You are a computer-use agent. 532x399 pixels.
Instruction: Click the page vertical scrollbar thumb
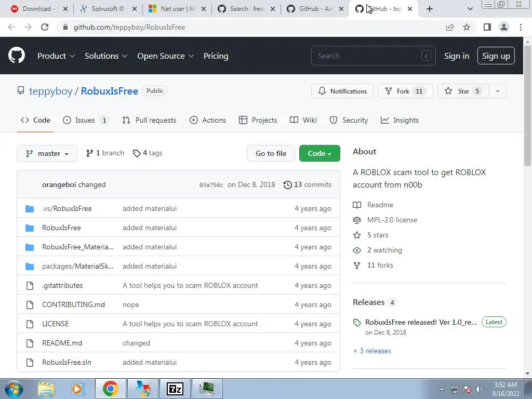(x=528, y=105)
